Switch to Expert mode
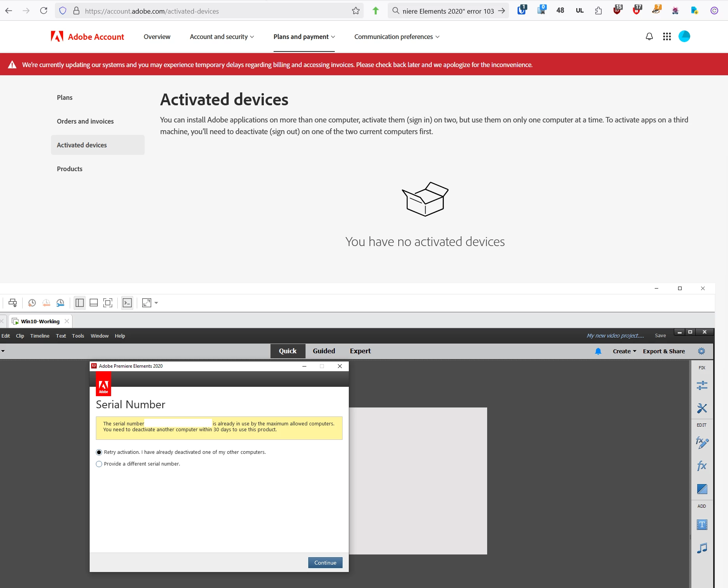The image size is (728, 588). click(x=360, y=351)
